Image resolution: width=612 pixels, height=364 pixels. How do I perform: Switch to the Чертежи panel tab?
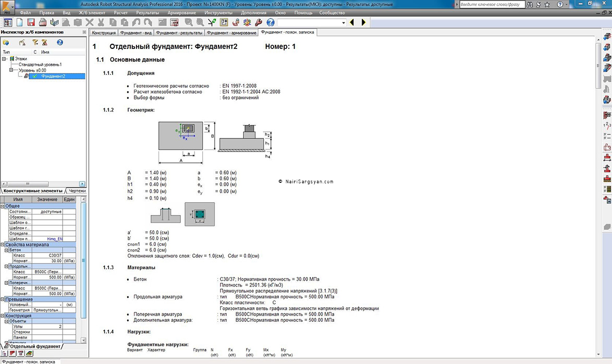(x=77, y=191)
